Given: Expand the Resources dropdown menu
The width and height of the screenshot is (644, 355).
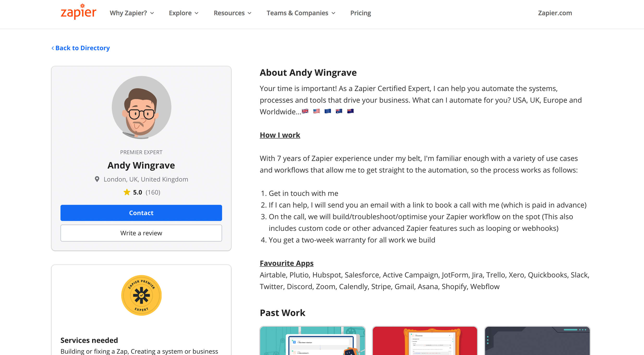Looking at the screenshot, I should pyautogui.click(x=232, y=13).
